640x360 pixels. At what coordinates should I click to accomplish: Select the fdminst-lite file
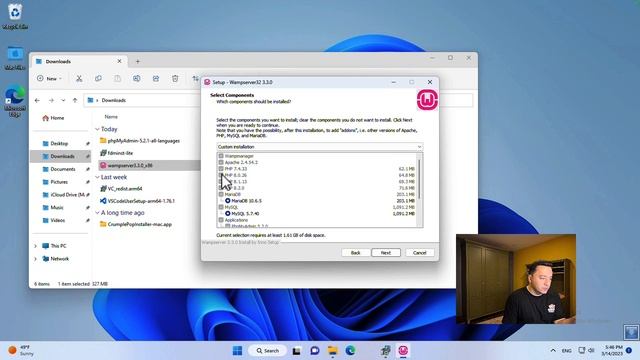point(117,153)
